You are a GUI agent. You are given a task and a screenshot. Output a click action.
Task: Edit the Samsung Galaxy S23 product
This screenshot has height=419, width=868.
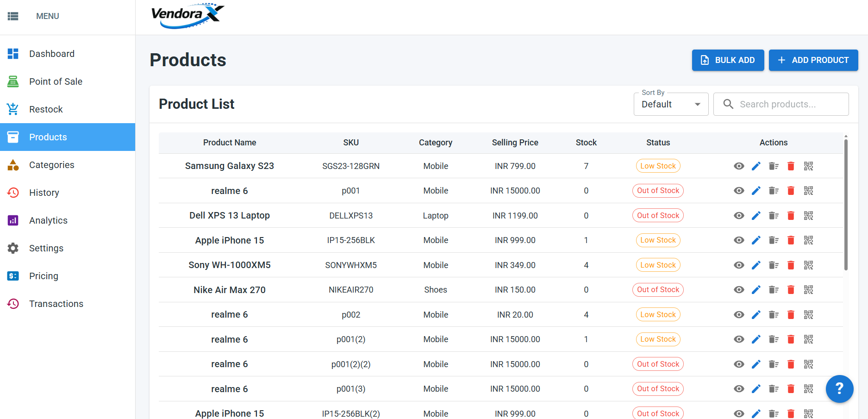pos(756,166)
